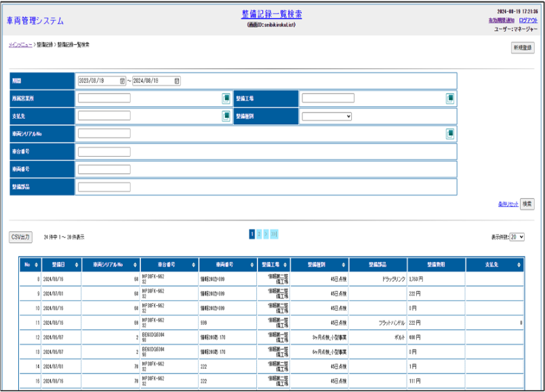Export results with CSV出力 button
Image resolution: width=545 pixels, height=392 pixels.
(x=21, y=237)
